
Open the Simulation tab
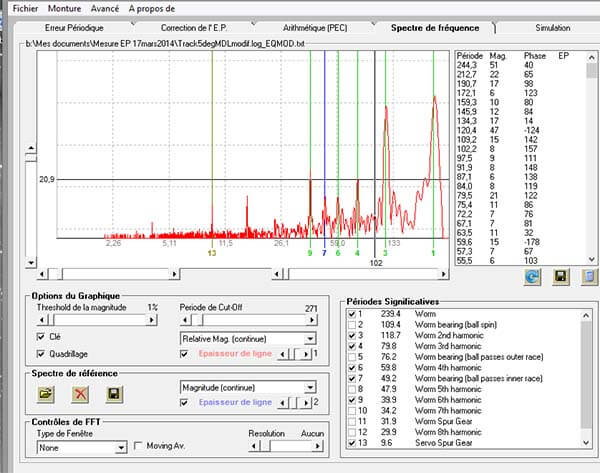tap(553, 28)
